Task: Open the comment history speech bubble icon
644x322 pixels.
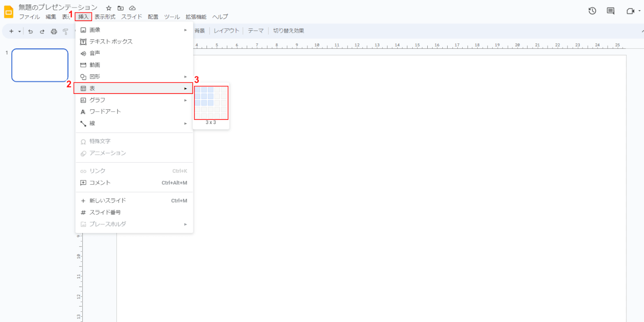Action: tap(610, 11)
